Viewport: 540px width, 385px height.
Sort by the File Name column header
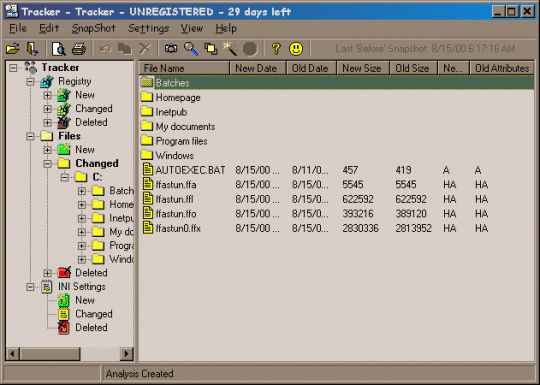click(184, 68)
